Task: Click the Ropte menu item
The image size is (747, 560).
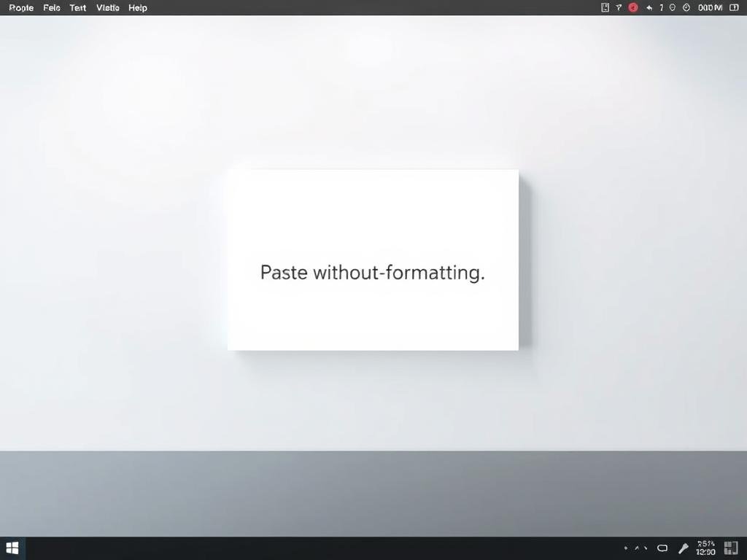Action: click(x=21, y=8)
